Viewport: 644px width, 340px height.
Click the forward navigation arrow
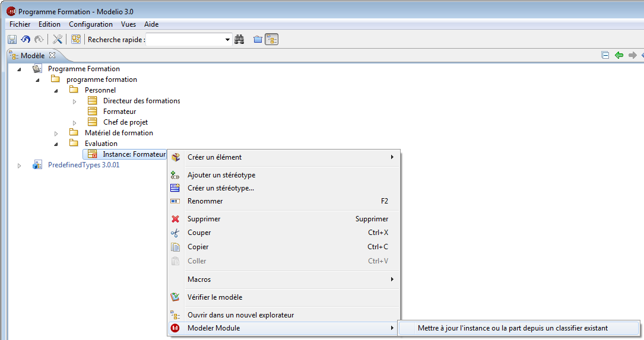point(633,55)
